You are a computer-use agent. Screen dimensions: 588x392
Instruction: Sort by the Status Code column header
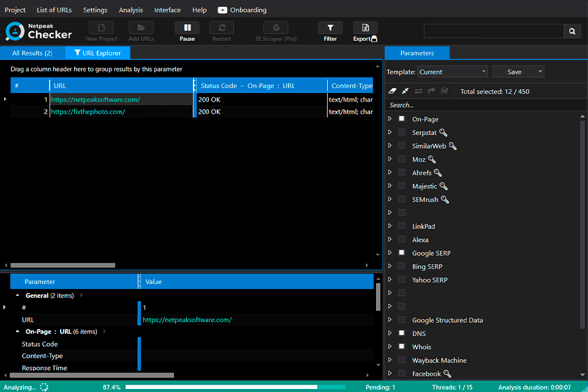tap(262, 86)
